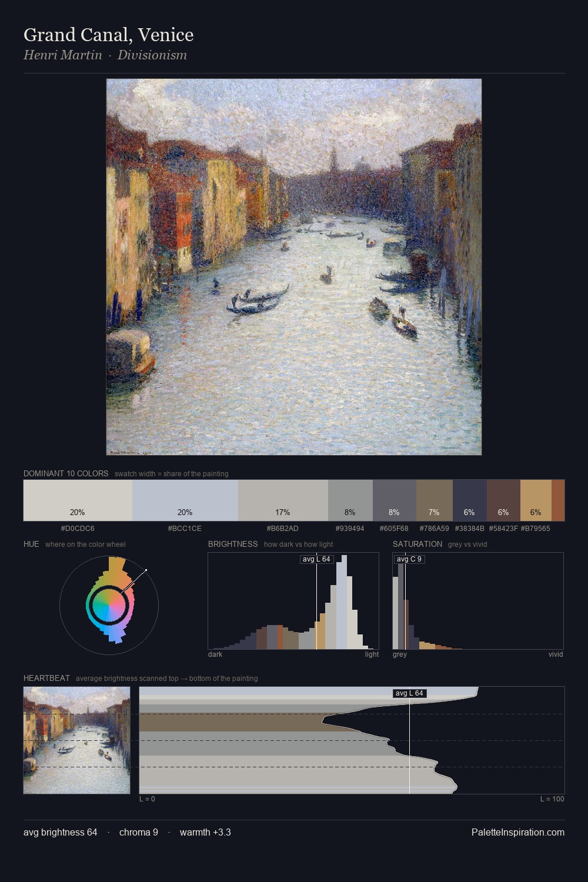This screenshot has width=588, height=882.
Task: Select the #58423F 6% swatch
Action: 503,500
